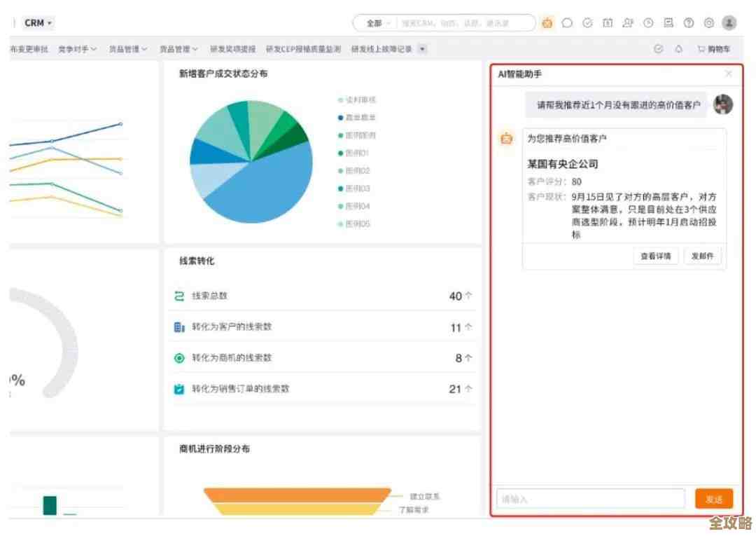Click the green color dot beside 图例02
This screenshot has height=536, width=756.
click(341, 170)
